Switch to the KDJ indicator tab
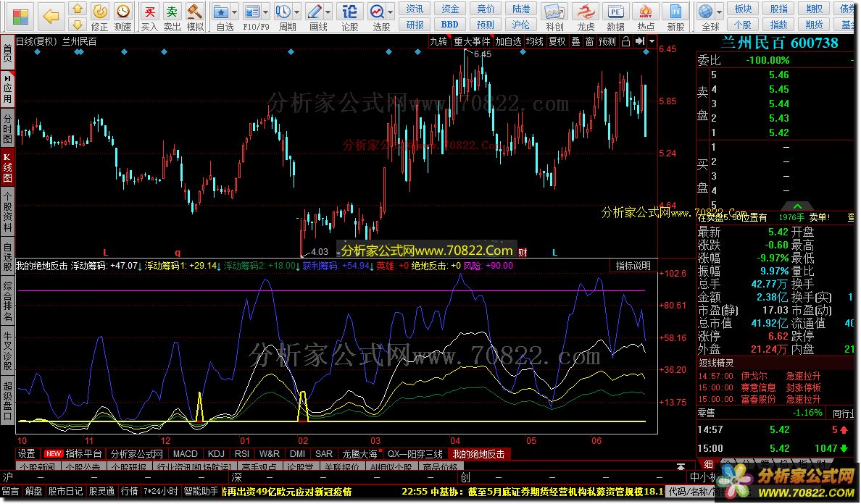 tap(217, 454)
